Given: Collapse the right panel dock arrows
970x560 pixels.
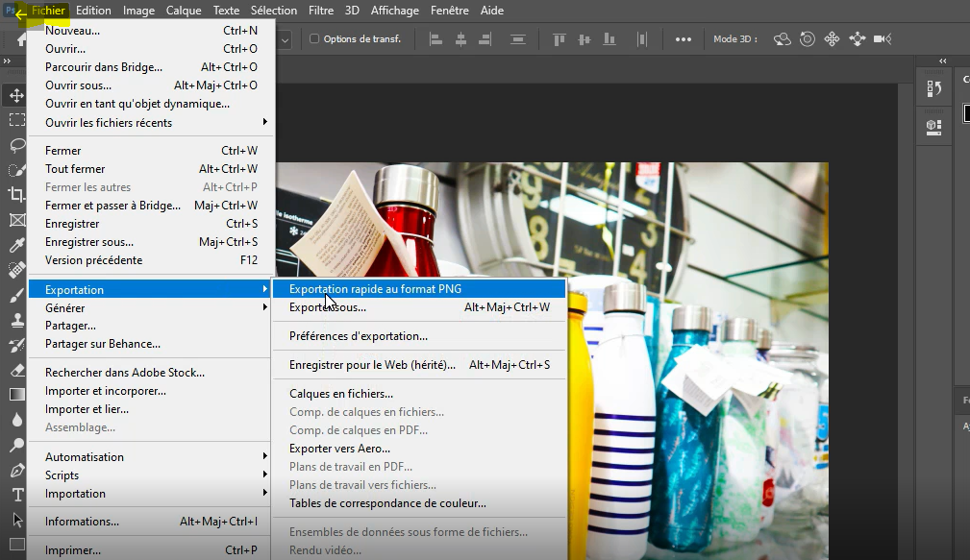Looking at the screenshot, I should pyautogui.click(x=942, y=61).
